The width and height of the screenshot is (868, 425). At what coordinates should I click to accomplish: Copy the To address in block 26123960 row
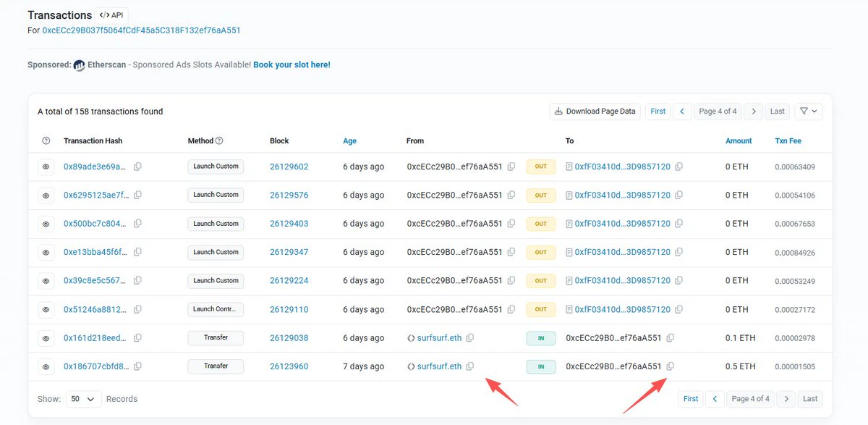tap(670, 366)
